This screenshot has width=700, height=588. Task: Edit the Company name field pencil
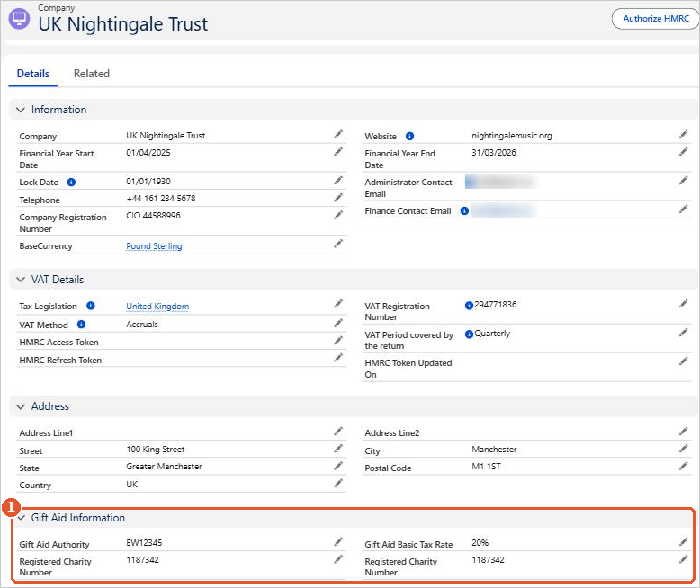[x=338, y=134]
